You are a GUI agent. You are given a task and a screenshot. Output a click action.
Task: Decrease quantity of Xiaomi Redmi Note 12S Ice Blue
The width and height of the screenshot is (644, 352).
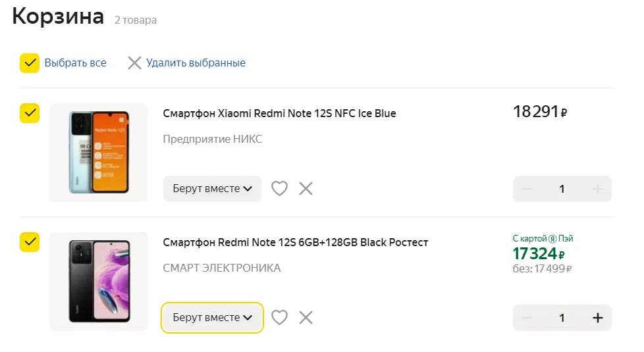(527, 189)
